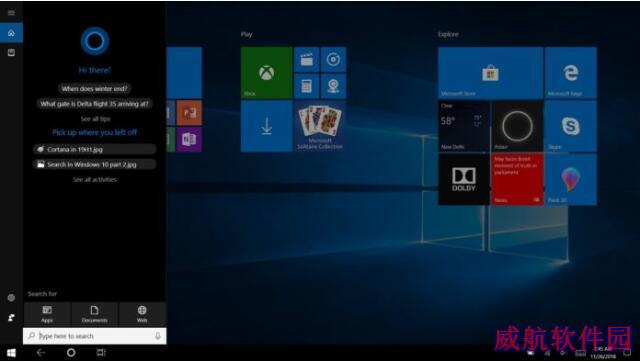Open the Calculator tile

[307, 87]
